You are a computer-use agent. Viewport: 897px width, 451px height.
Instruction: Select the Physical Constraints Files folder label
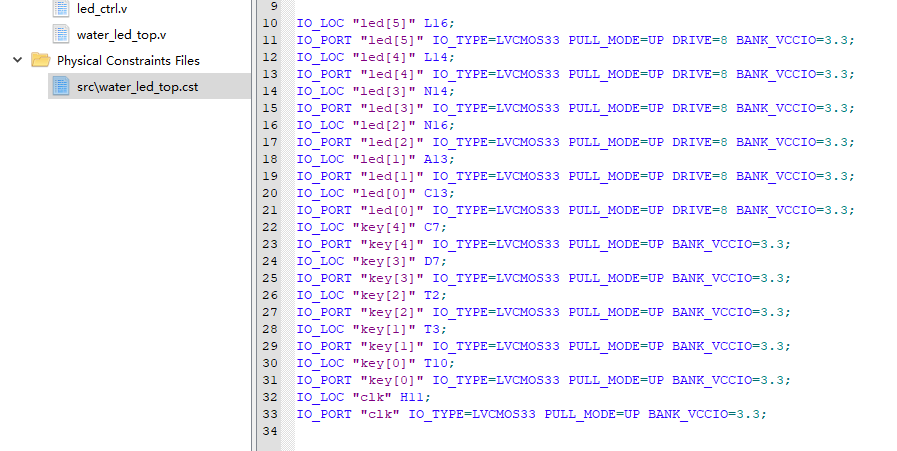[x=128, y=60]
